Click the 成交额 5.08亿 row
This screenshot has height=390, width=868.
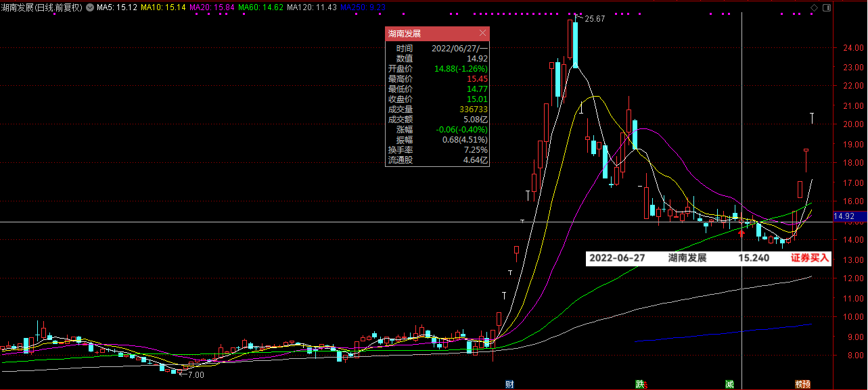click(x=437, y=120)
